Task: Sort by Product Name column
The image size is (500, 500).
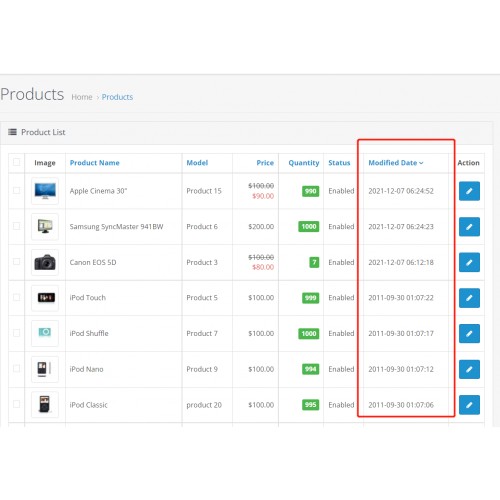Action: coord(94,163)
